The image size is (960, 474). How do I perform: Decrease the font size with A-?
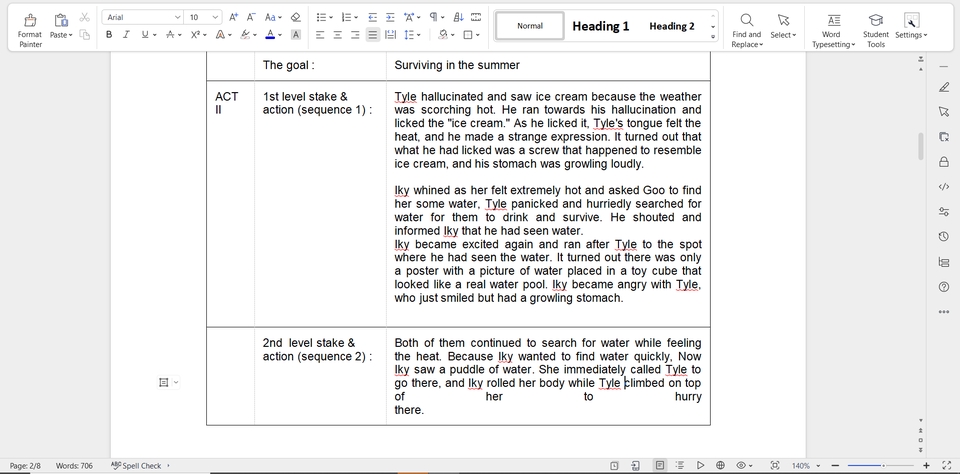[x=250, y=17]
